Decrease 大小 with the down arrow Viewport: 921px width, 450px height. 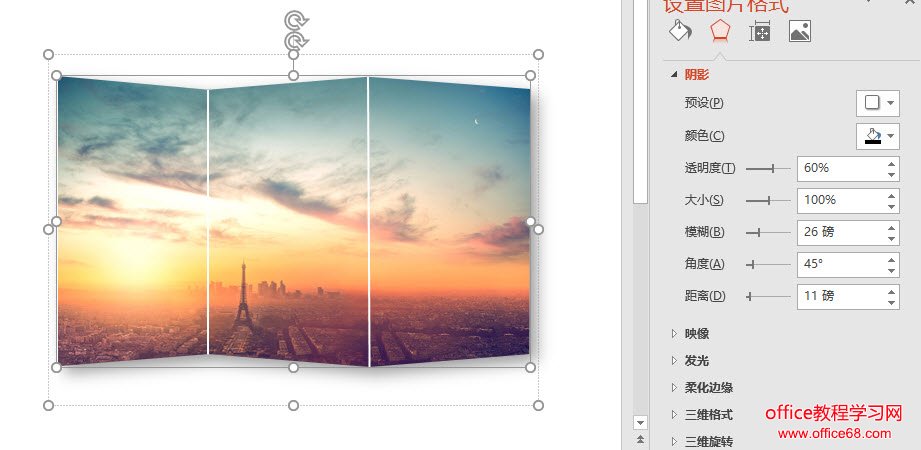[892, 207]
